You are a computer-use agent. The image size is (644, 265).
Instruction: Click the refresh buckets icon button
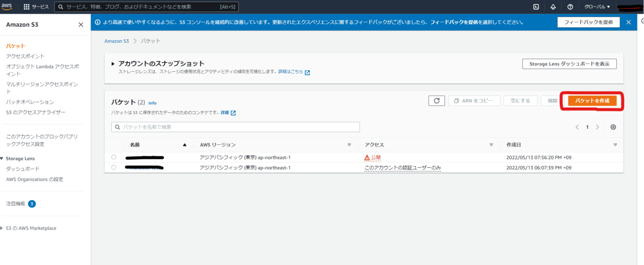436,100
